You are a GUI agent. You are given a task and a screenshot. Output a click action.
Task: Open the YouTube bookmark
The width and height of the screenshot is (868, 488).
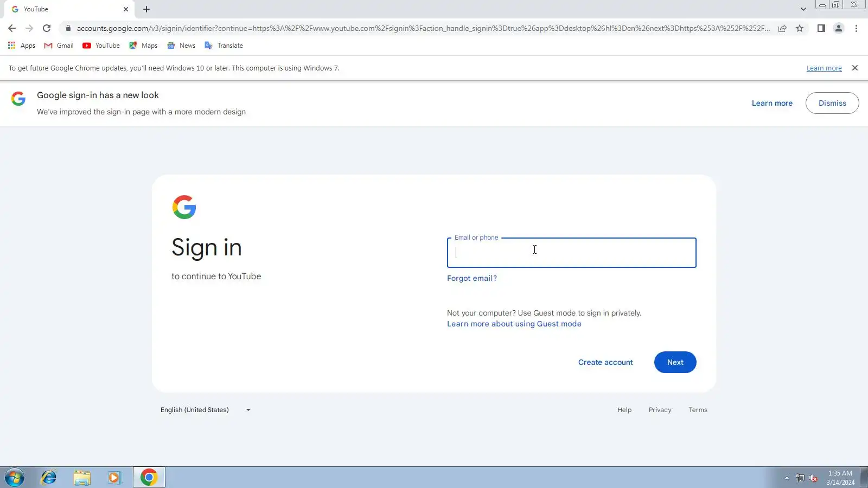101,46
